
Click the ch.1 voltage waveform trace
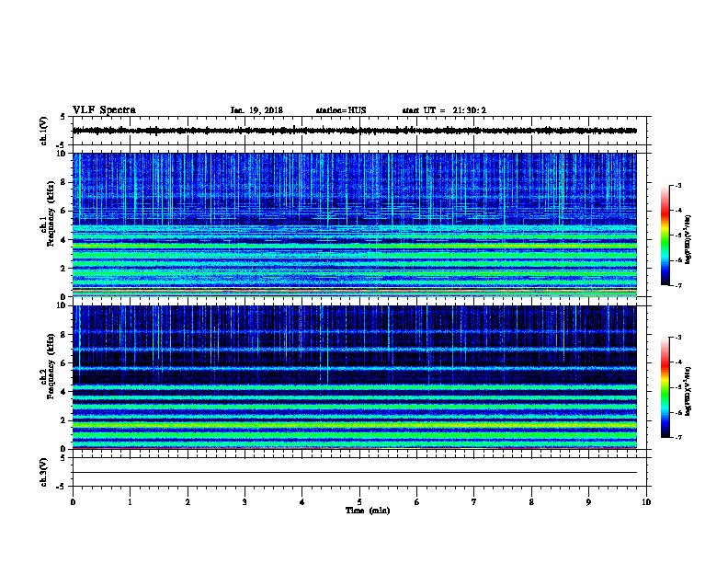[355, 131]
